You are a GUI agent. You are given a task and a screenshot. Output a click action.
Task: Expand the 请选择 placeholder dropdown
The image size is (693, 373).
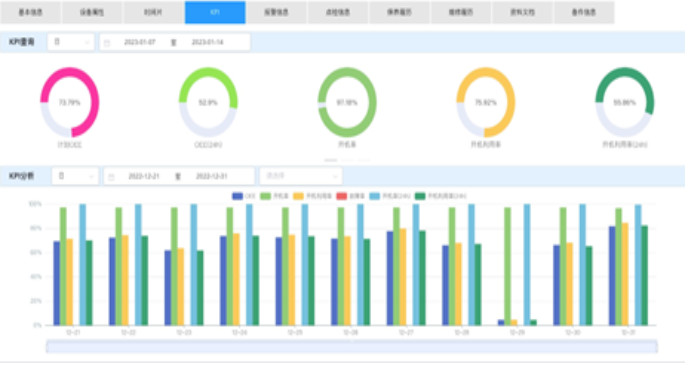click(301, 176)
